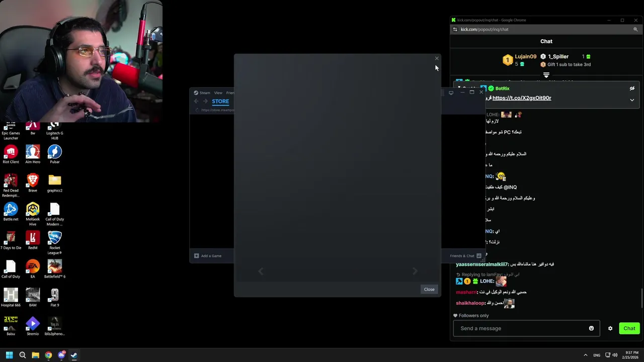Viewport: 644px width, 362px height.
Task: Send message with green Chat button
Action: point(629,328)
